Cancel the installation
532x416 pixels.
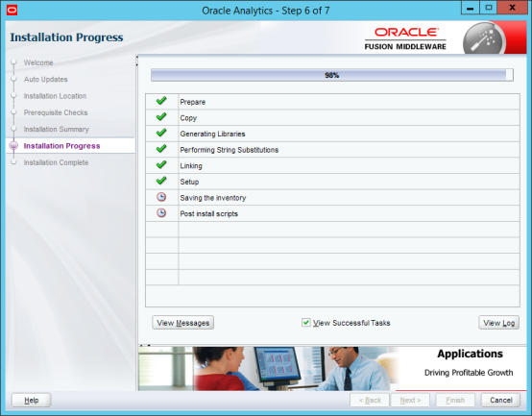pyautogui.click(x=500, y=400)
